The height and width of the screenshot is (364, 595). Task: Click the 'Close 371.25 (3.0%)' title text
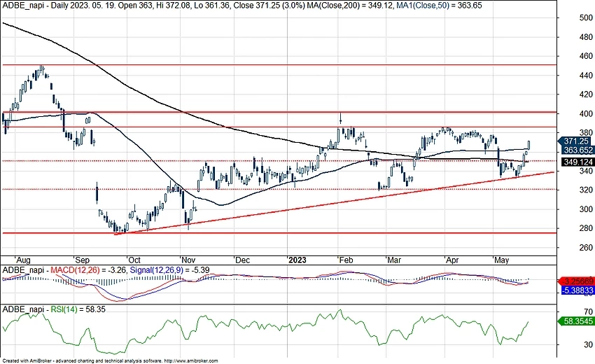[x=269, y=6]
